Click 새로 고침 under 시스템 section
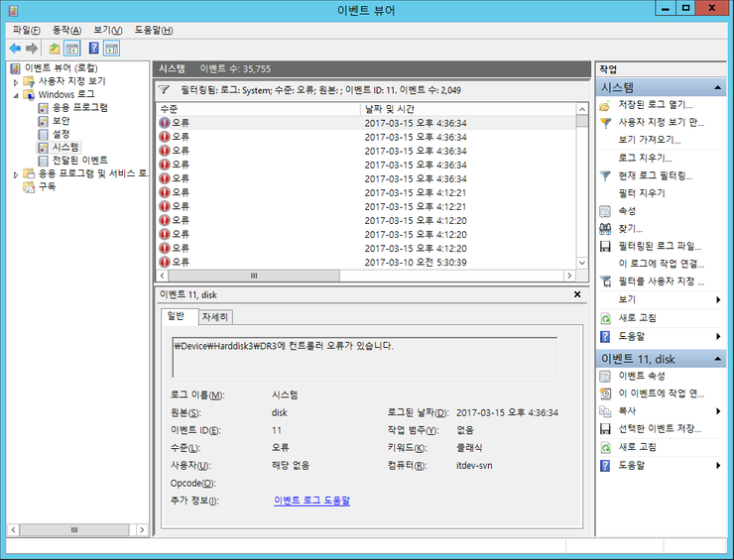Screen dimensions: 734x560 [x=637, y=318]
